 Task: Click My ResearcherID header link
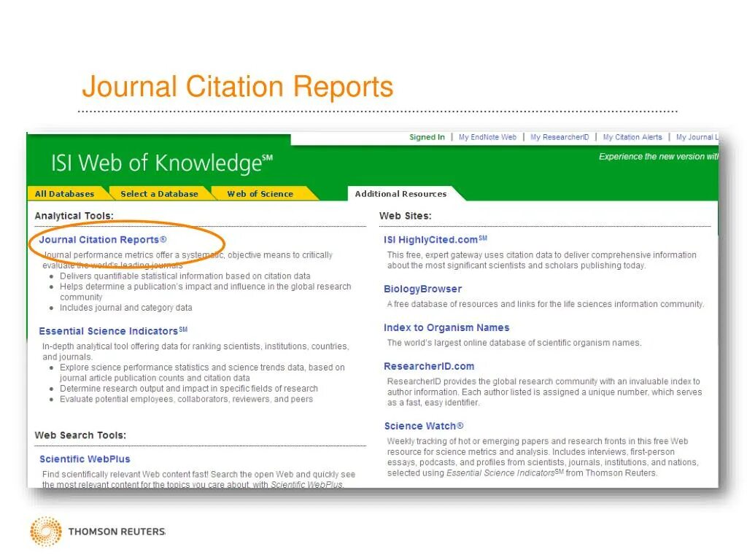pos(560,137)
